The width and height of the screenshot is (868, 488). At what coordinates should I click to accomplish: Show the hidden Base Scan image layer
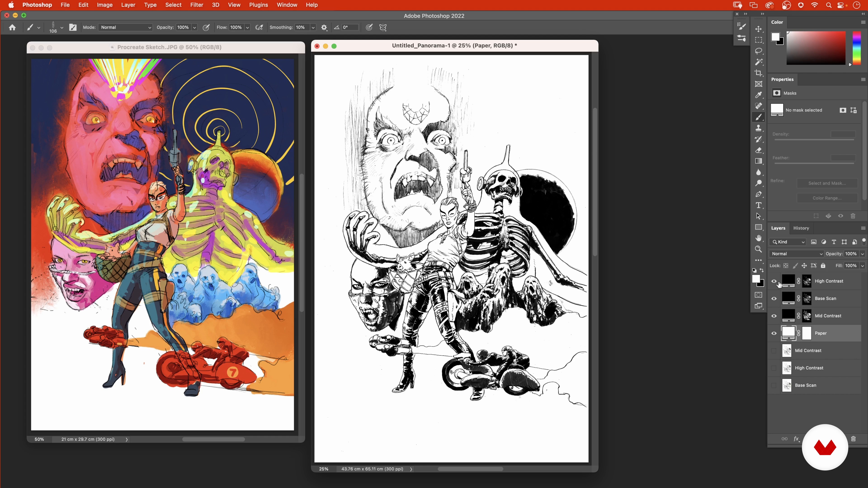774,385
